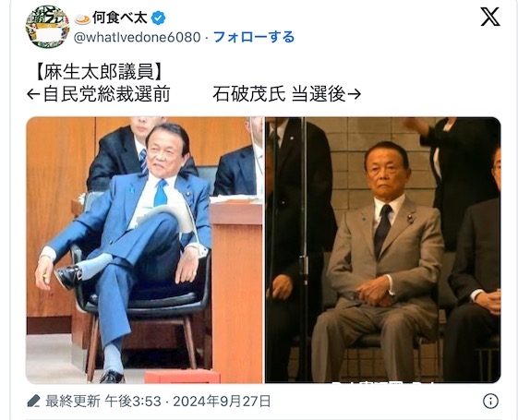Click the 自民党総裁選前 caption text
The image size is (518, 420).
[106, 94]
